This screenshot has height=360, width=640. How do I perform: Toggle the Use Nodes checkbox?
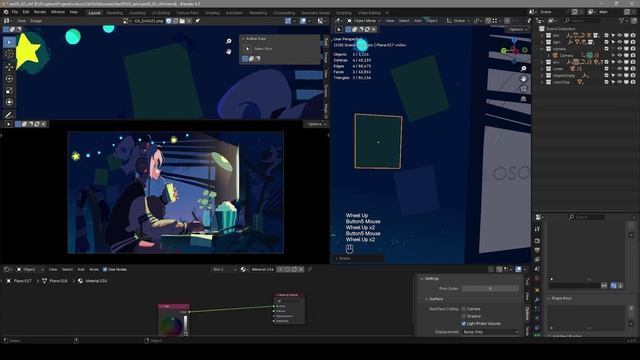[105, 269]
